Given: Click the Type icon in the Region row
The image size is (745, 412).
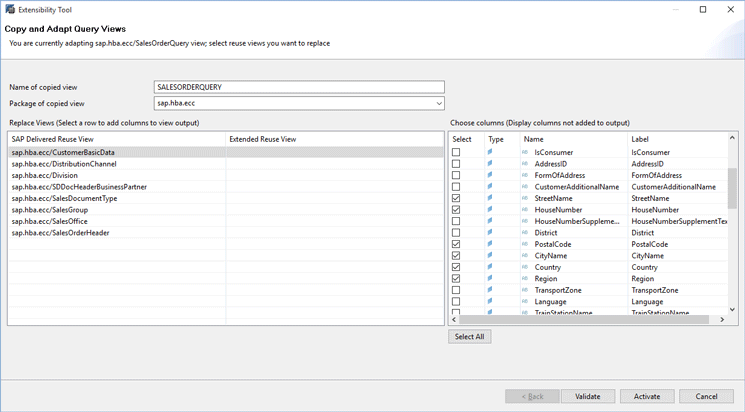Looking at the screenshot, I should point(490,279).
